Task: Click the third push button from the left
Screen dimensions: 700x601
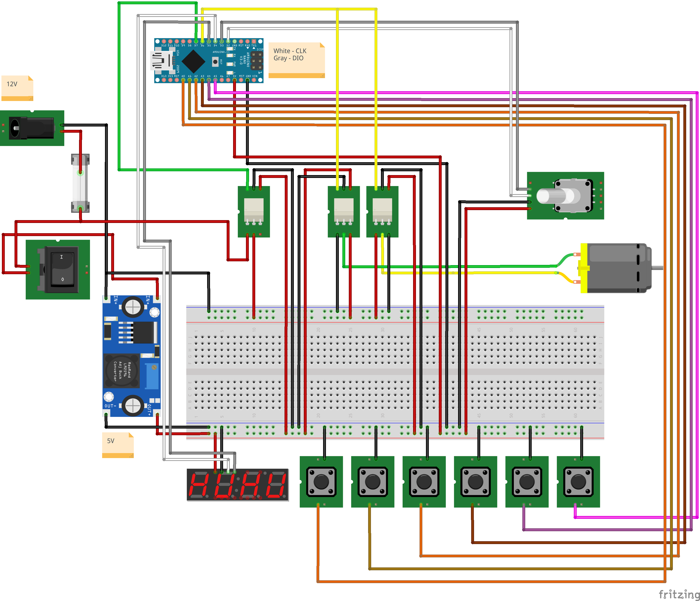Action: (424, 482)
